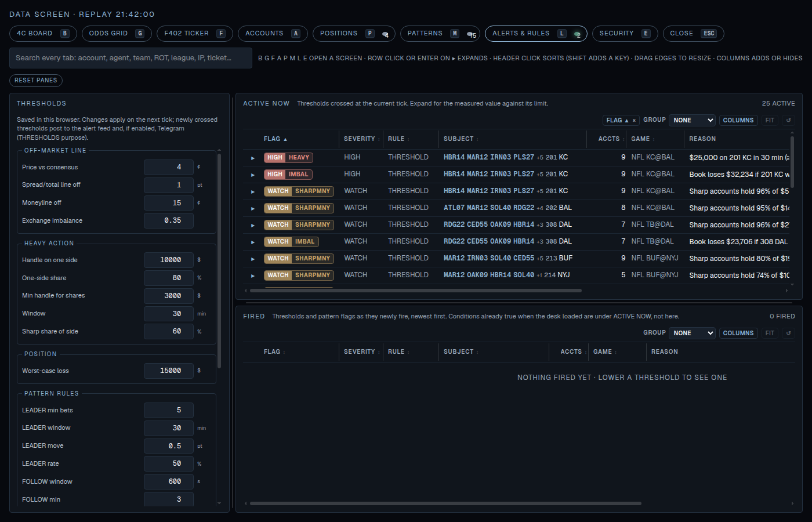
Task: Click the Active Now table scroll up arrow
Action: click(792, 133)
